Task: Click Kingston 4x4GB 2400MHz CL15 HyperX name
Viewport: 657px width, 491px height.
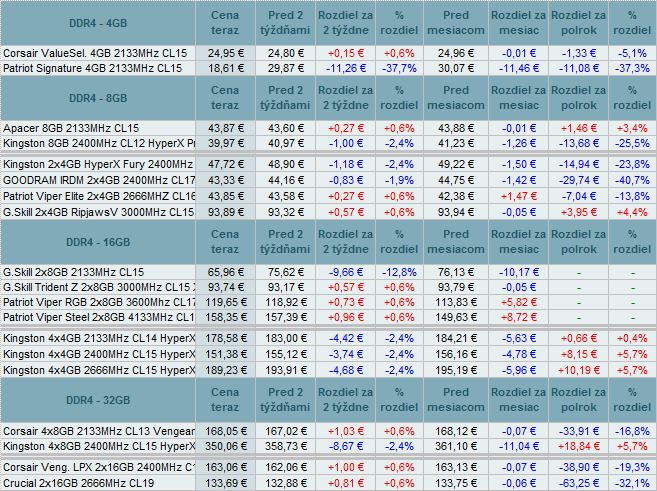Action: [x=99, y=354]
